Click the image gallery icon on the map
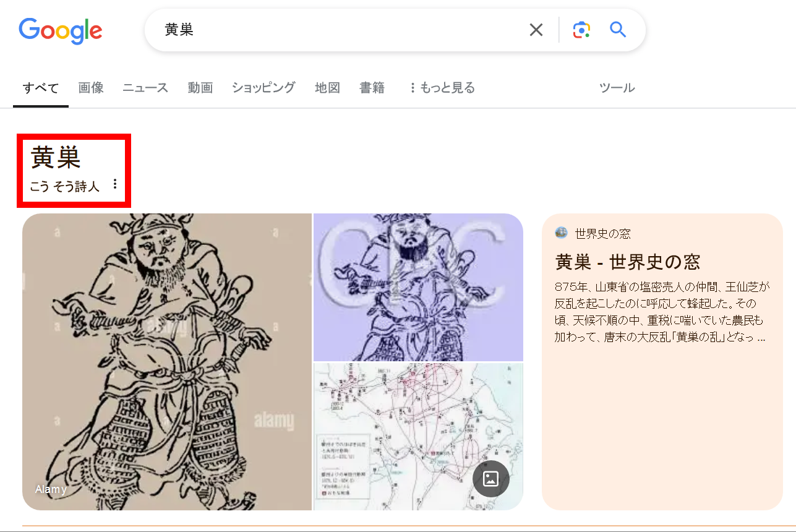This screenshot has width=796, height=532. (491, 479)
